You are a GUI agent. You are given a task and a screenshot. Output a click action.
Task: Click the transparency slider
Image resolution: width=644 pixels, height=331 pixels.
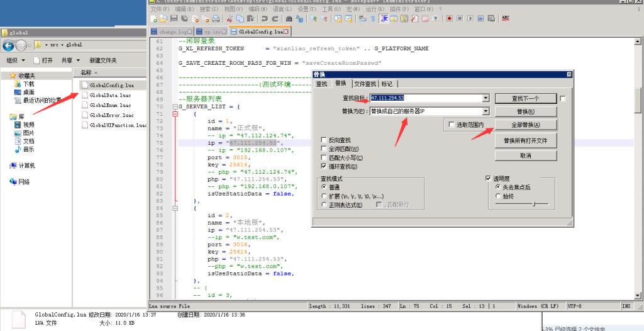533,204
